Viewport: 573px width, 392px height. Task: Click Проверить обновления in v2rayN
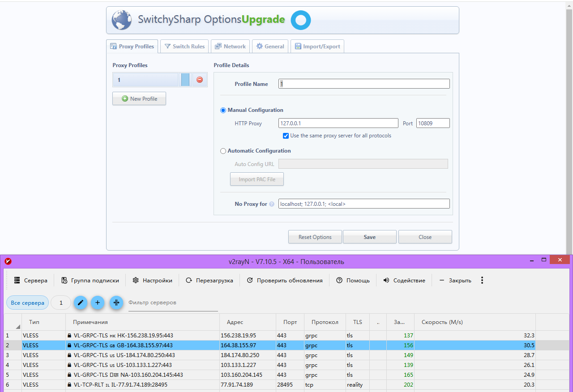[285, 280]
